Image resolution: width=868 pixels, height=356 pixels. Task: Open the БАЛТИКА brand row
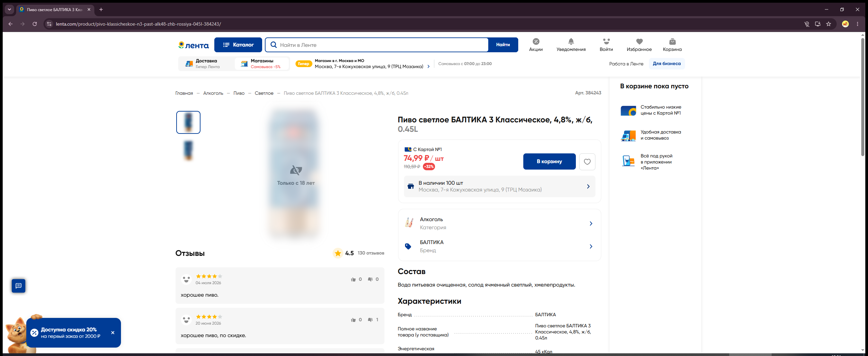click(499, 246)
